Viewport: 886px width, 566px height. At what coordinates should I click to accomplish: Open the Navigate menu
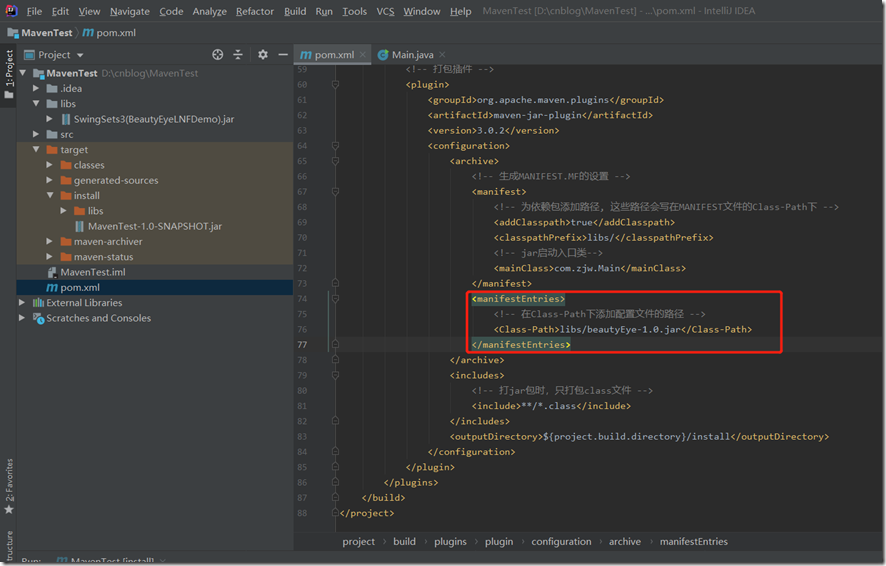tap(129, 11)
